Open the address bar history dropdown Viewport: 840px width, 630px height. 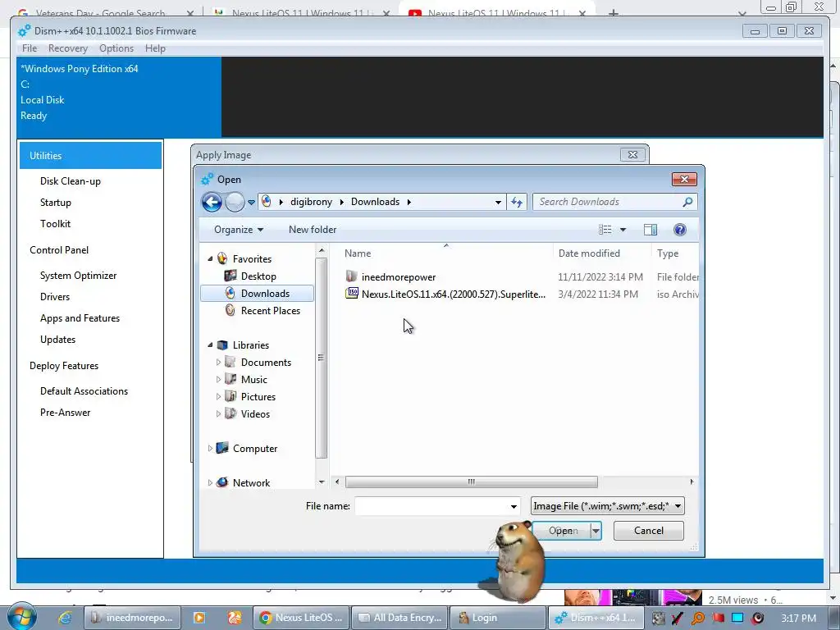coord(498,202)
